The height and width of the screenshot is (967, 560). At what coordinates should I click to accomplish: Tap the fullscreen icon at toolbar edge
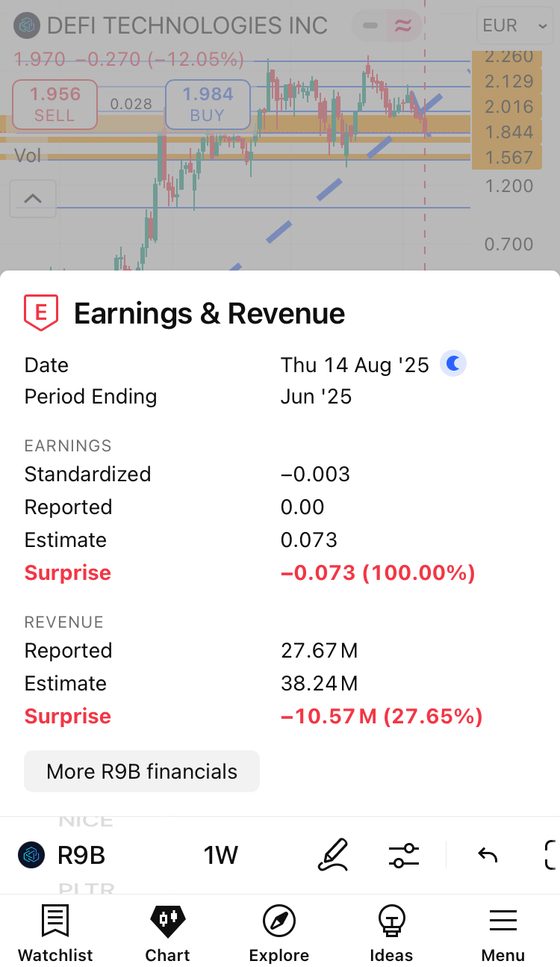click(552, 855)
